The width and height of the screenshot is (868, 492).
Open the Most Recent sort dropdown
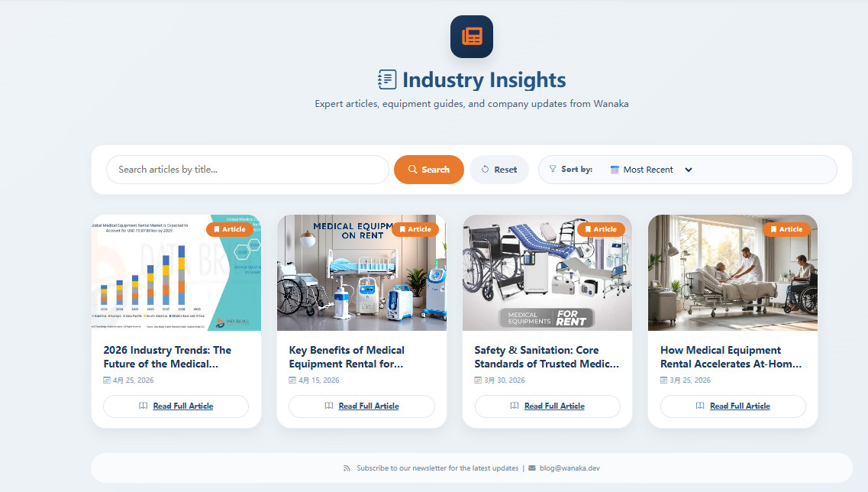651,170
